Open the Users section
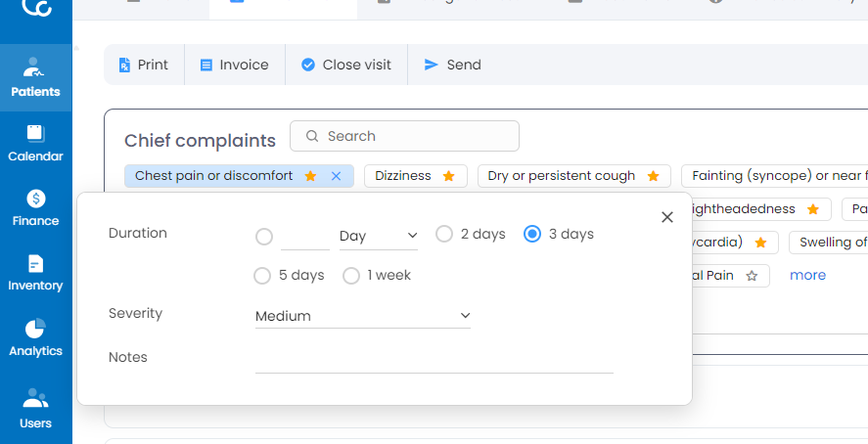This screenshot has height=444, width=868. pyautogui.click(x=35, y=409)
